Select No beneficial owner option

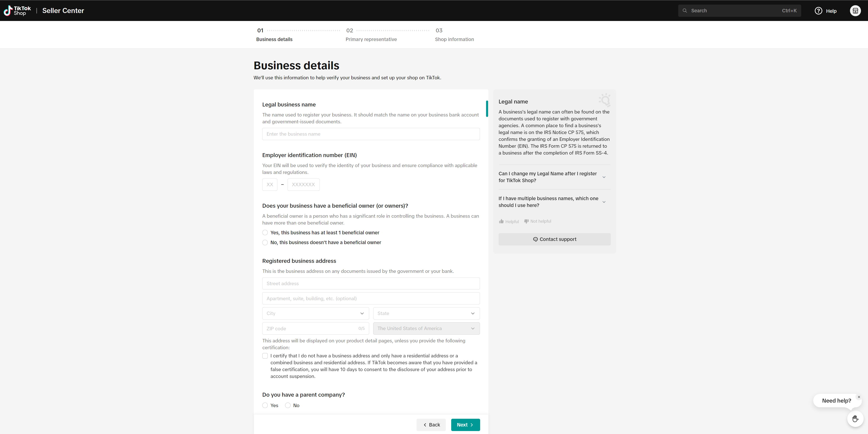coord(265,243)
